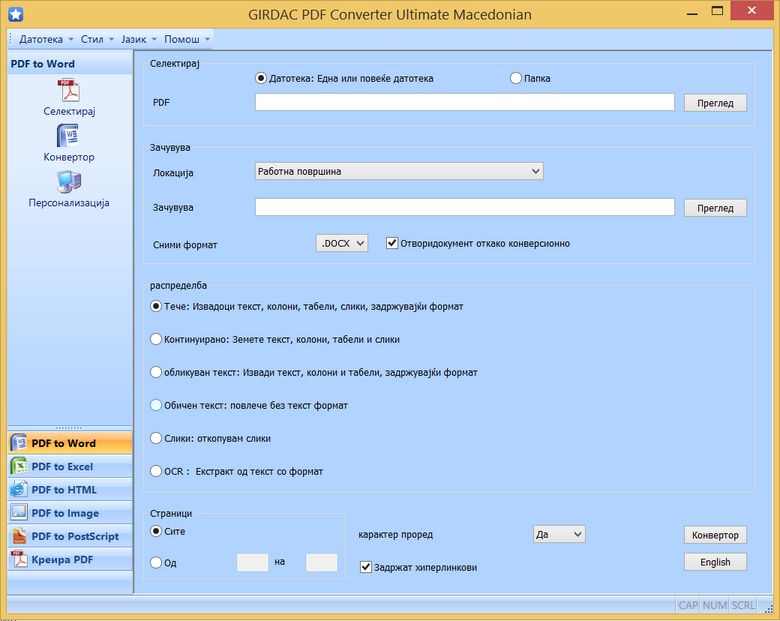Image resolution: width=780 pixels, height=621 pixels.
Task: Click the NUM indicator in status bar
Action: tap(715, 605)
